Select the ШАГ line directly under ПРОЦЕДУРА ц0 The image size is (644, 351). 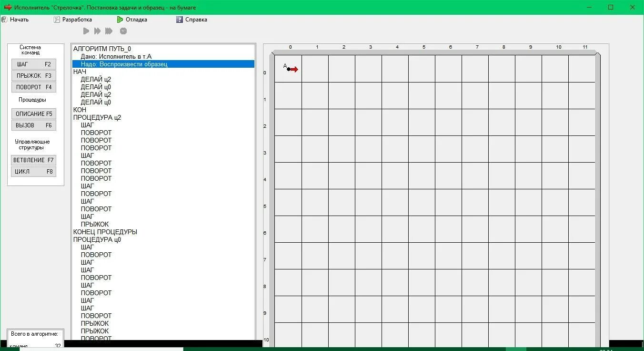[x=88, y=247]
